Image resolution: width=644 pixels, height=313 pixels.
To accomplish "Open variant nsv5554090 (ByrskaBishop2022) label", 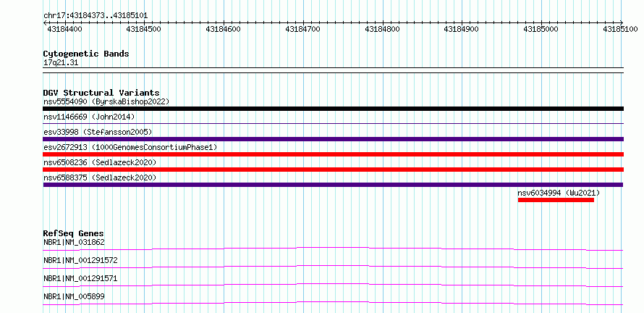I will [106, 101].
